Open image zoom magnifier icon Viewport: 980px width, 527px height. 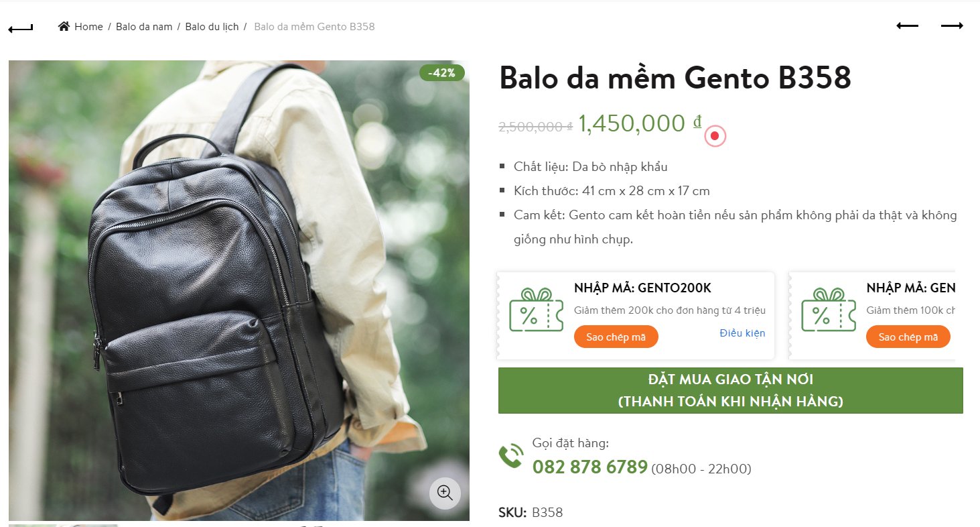(x=445, y=493)
